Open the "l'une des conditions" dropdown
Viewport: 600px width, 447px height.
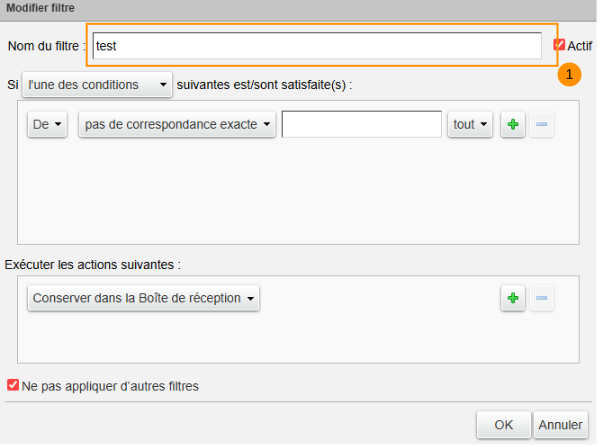click(97, 85)
